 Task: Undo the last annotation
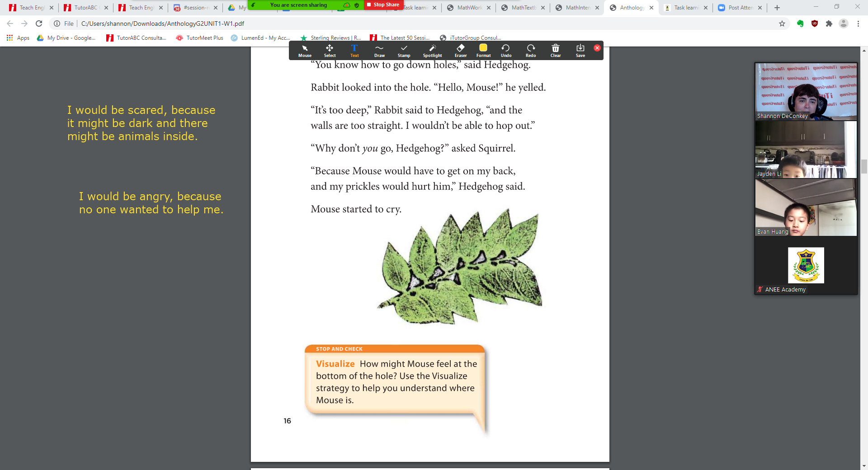click(506, 51)
